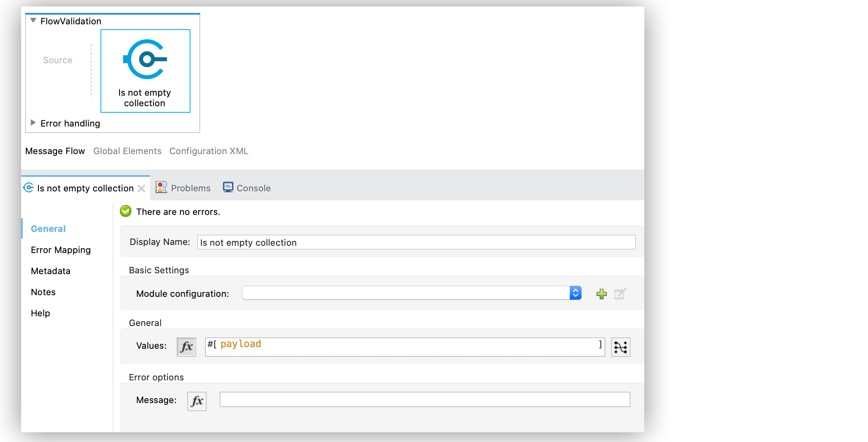This screenshot has width=868, height=442.
Task: Open the expression mapping editor icon
Action: [620, 347]
